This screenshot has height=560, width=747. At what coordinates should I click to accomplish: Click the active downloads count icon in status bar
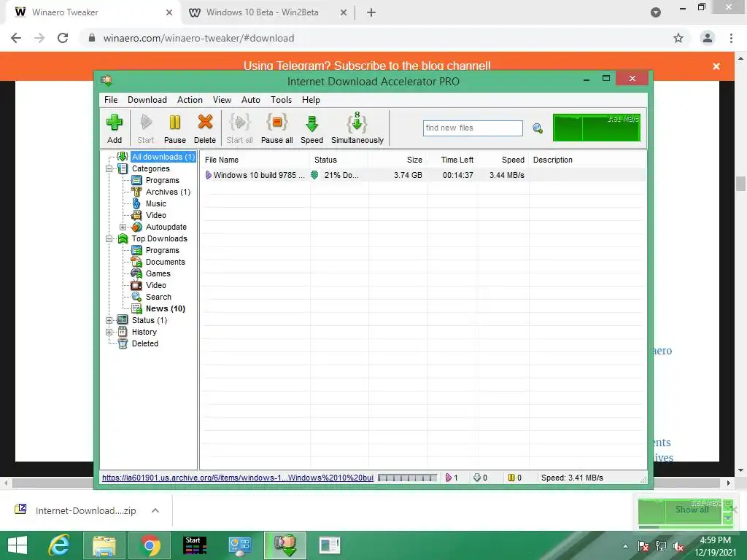click(449, 478)
